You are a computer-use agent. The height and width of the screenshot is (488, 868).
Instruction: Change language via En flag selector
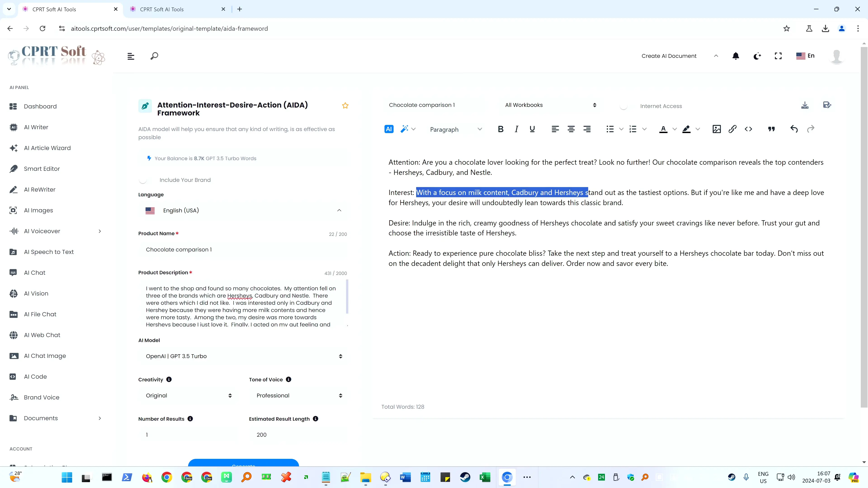pyautogui.click(x=805, y=56)
